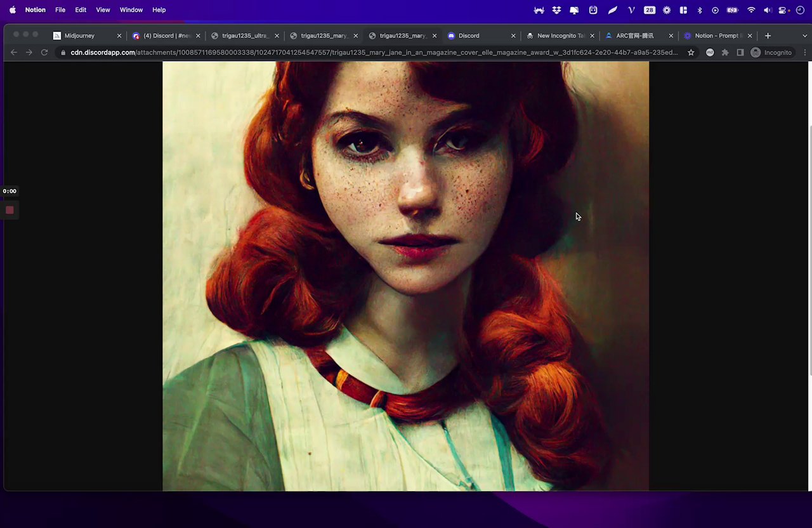This screenshot has height=528, width=812.
Task: Open the Window menu
Action: 131,10
